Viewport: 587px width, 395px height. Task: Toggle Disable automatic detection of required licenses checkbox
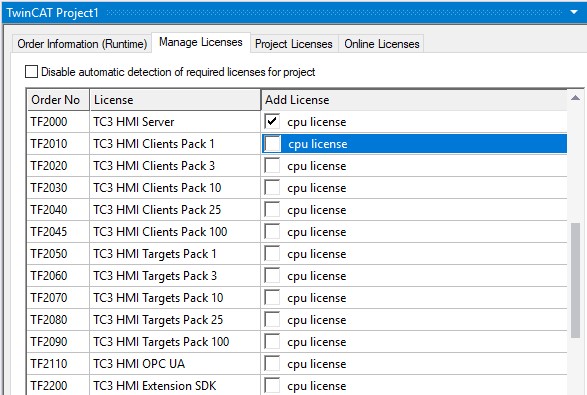point(31,72)
